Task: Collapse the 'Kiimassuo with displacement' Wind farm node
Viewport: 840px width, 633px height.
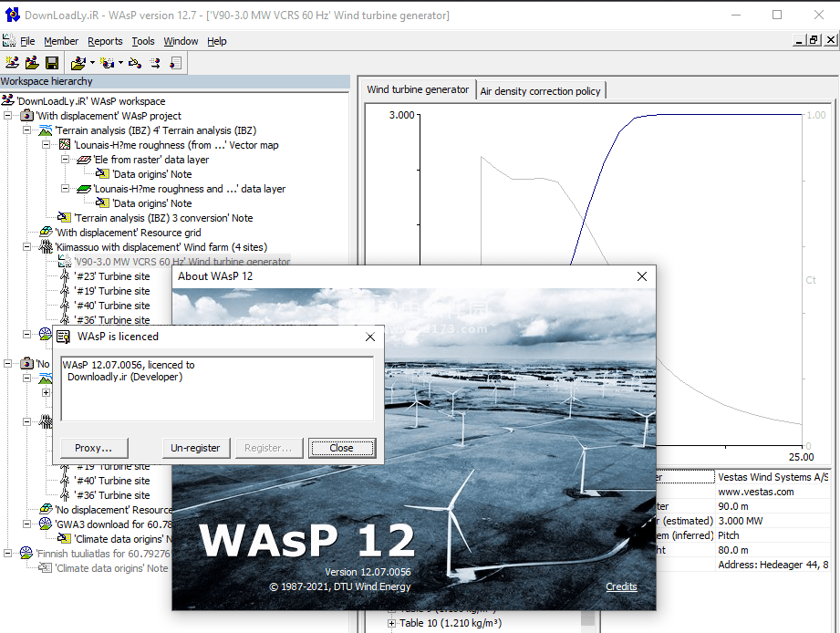Action: 27,247
